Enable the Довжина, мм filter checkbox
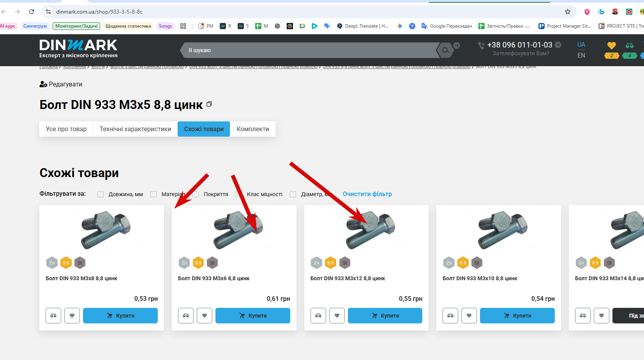The image size is (644, 360). pyautogui.click(x=101, y=194)
